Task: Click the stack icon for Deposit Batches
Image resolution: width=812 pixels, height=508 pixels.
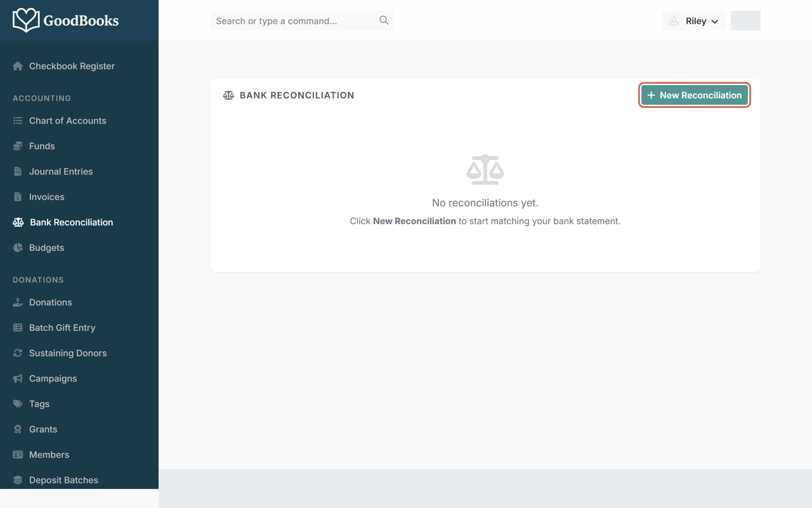Action: point(18,480)
